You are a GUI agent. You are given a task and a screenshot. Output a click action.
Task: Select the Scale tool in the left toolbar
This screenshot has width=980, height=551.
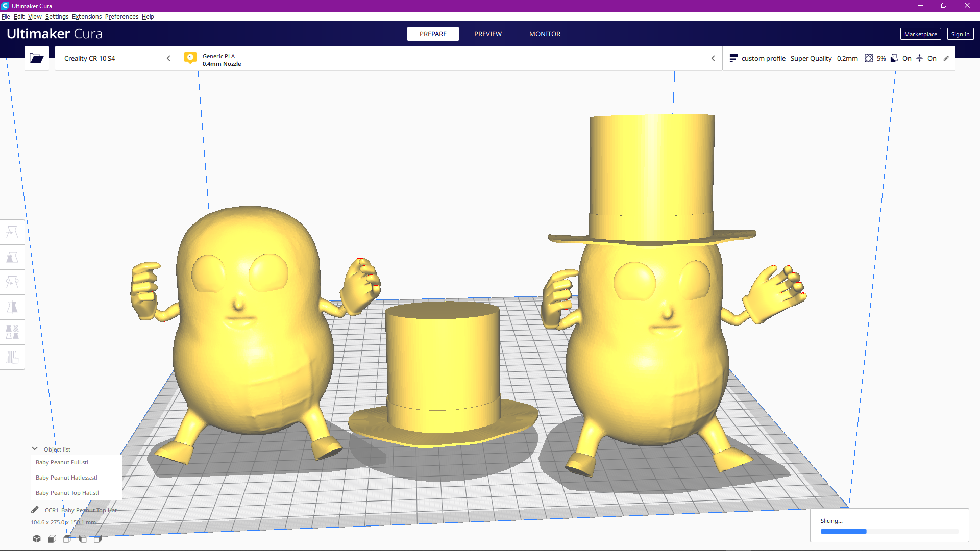click(x=12, y=257)
